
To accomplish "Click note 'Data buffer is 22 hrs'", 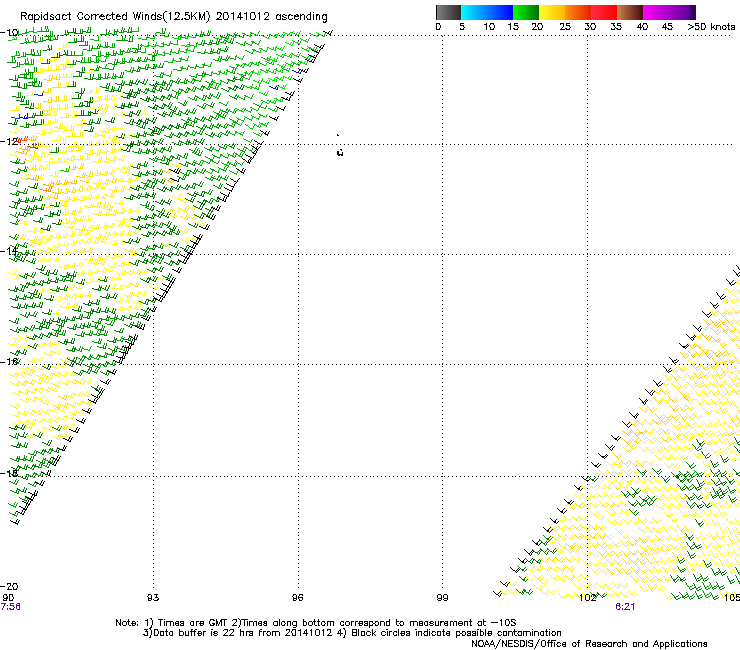I will [x=203, y=633].
